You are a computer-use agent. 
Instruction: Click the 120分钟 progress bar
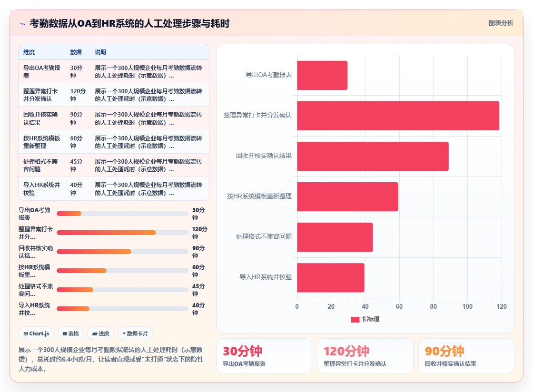click(x=122, y=233)
